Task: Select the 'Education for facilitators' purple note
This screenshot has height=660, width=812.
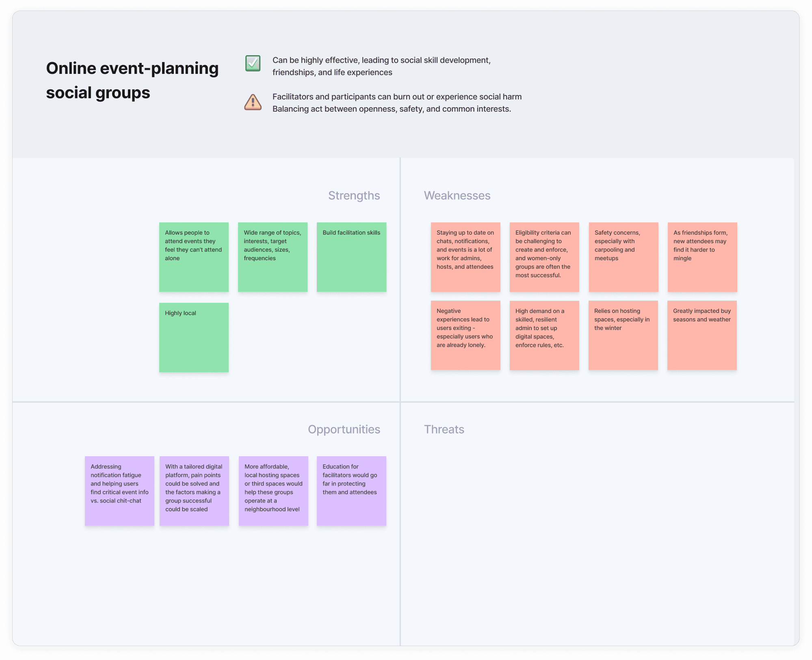Action: (x=351, y=491)
